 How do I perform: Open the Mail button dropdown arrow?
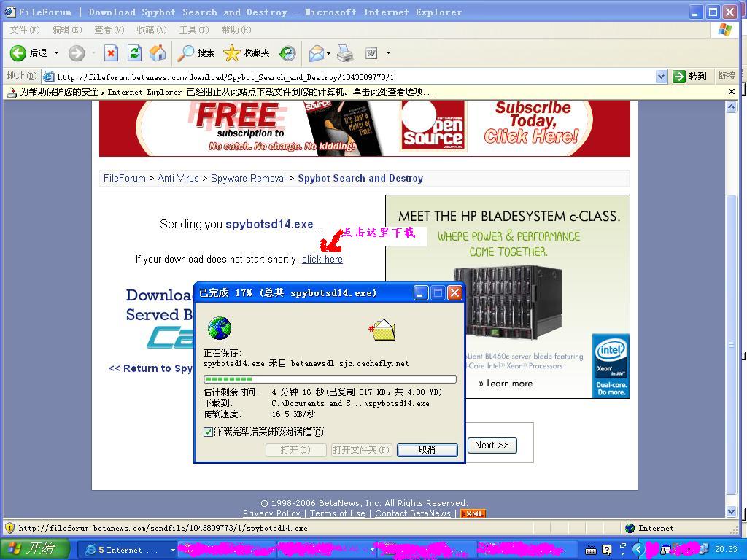[329, 52]
